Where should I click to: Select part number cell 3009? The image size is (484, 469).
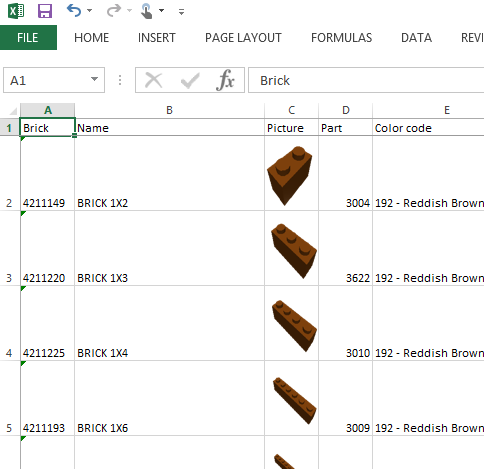point(346,398)
